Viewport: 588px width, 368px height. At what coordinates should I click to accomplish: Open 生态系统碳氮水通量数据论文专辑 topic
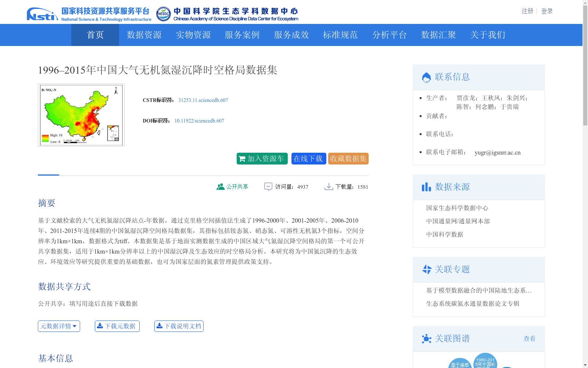[x=473, y=304]
